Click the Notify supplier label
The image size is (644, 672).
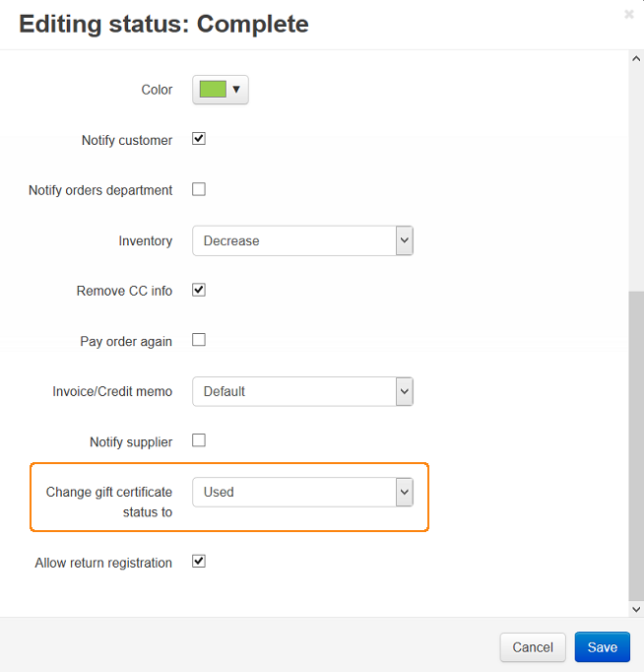click(131, 441)
